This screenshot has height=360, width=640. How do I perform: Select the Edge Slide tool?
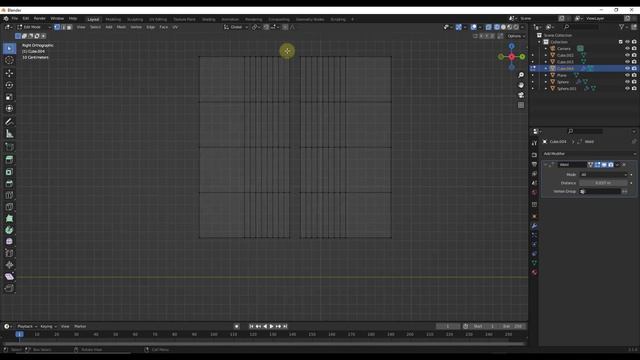tap(9, 253)
